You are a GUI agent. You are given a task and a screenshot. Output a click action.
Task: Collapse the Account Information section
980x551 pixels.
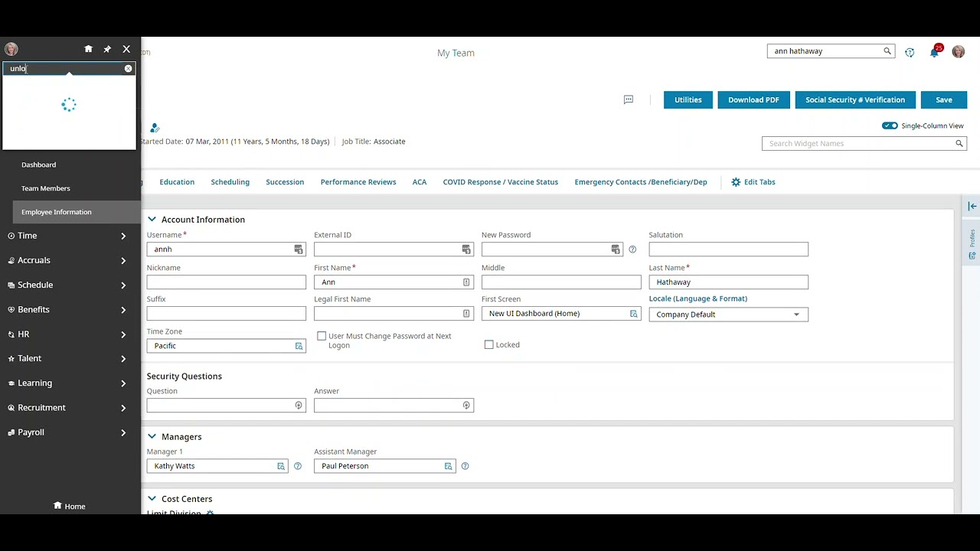coord(152,220)
